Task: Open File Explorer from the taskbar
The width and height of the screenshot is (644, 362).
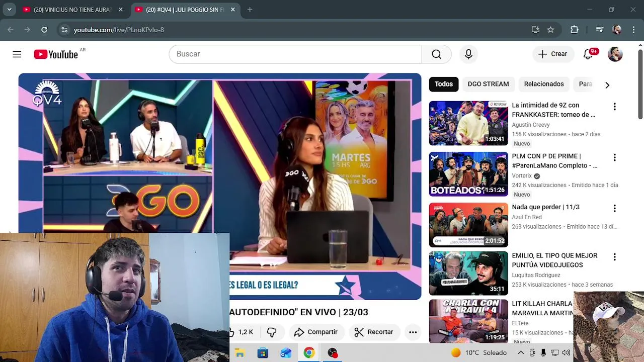Action: point(239,353)
